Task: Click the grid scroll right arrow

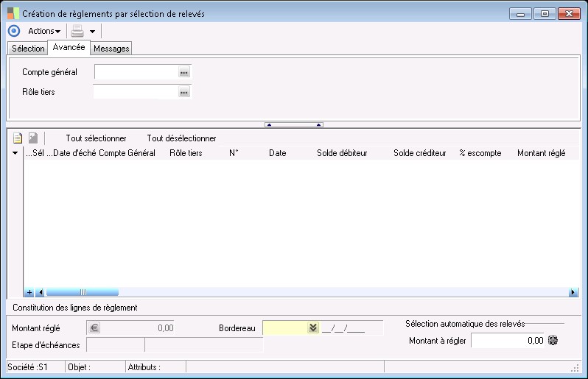Action: pos(573,292)
